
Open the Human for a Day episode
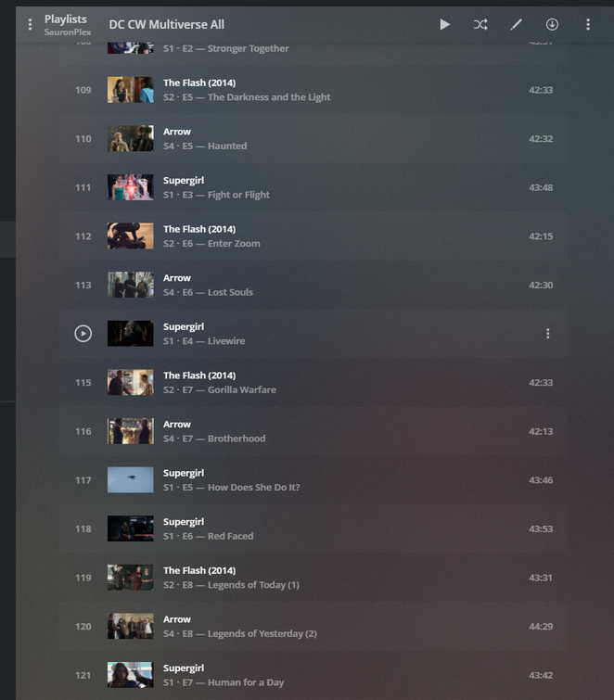[x=246, y=682]
